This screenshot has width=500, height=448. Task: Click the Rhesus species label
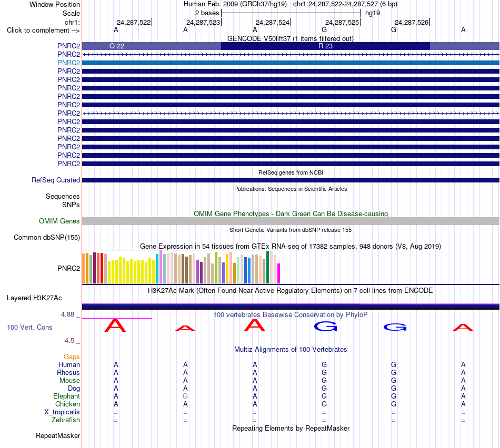click(68, 372)
